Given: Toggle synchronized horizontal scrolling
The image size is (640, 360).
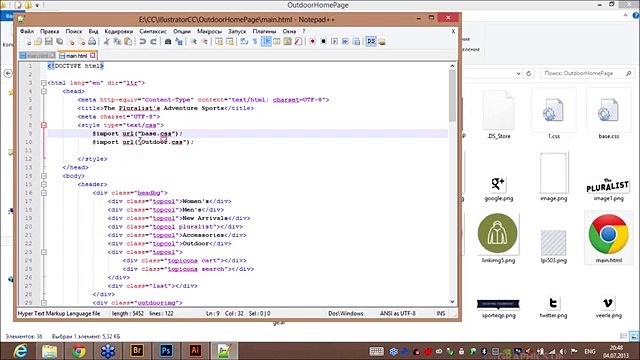Looking at the screenshot, I should [x=230, y=42].
